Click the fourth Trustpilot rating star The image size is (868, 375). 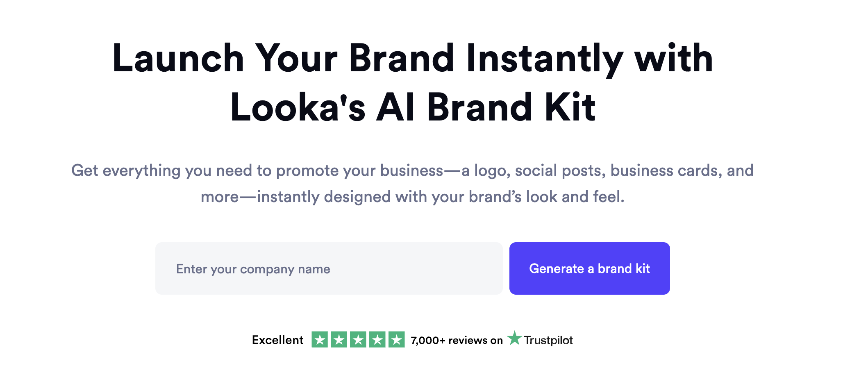click(x=377, y=340)
